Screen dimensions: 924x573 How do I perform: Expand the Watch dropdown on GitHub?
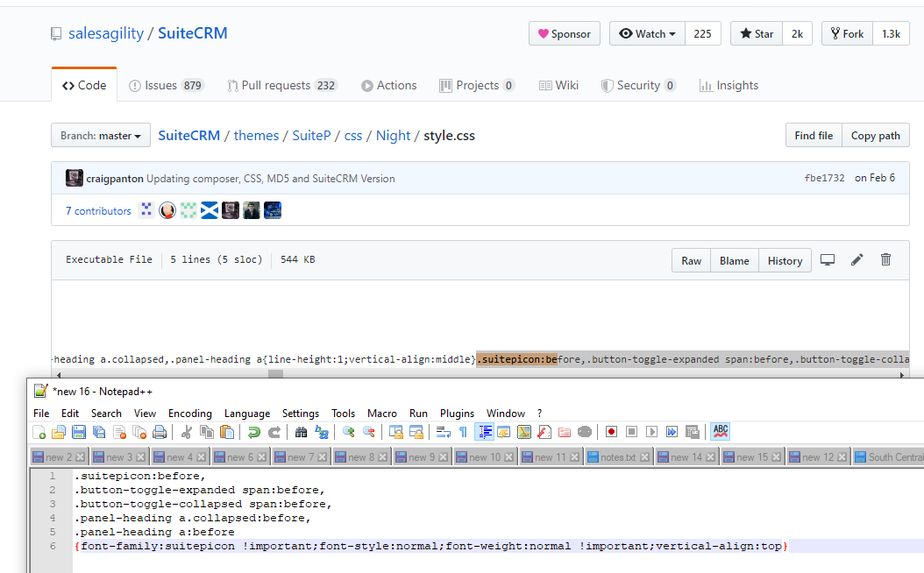647,33
